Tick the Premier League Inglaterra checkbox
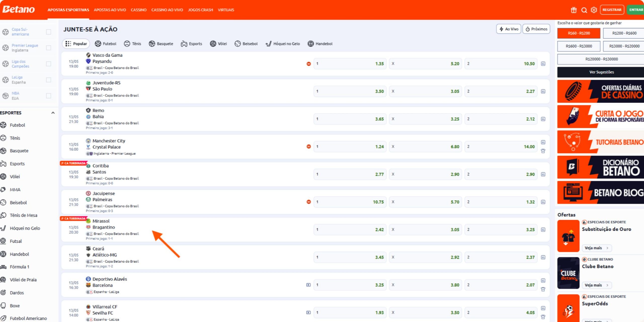Image resolution: width=644 pixels, height=322 pixels. tap(49, 48)
